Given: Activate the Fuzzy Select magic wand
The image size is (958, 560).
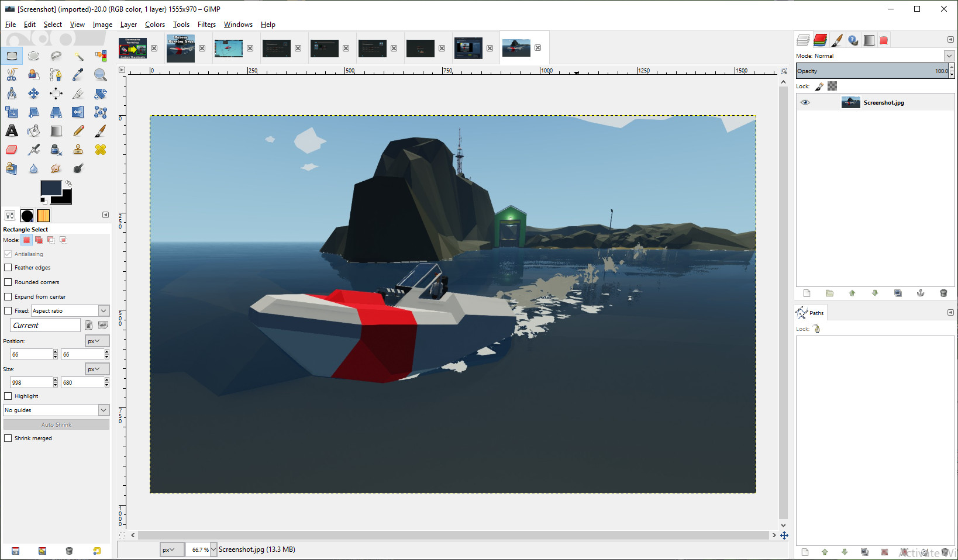Looking at the screenshot, I should 78,56.
